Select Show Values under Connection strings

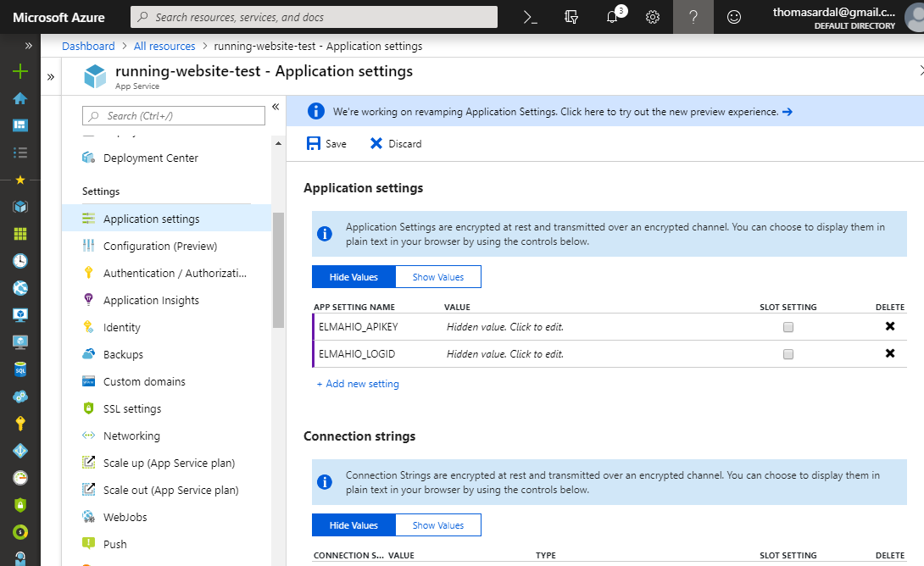click(x=437, y=525)
